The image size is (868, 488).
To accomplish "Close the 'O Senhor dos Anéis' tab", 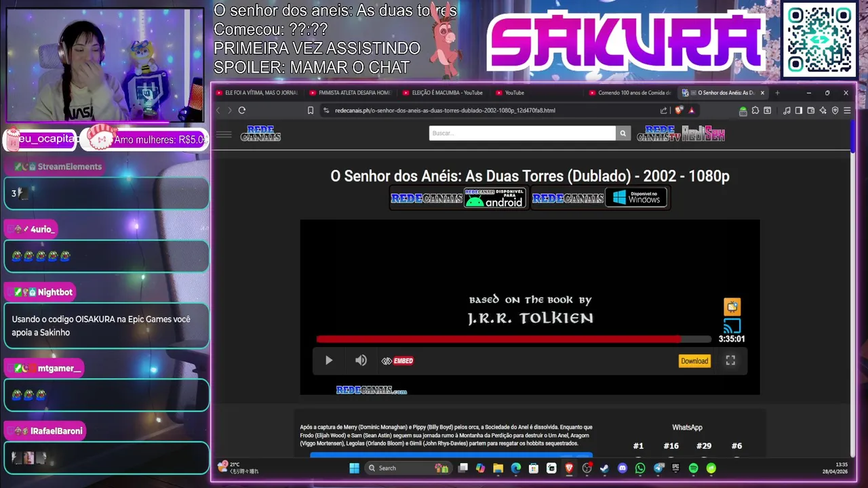I will pos(762,93).
